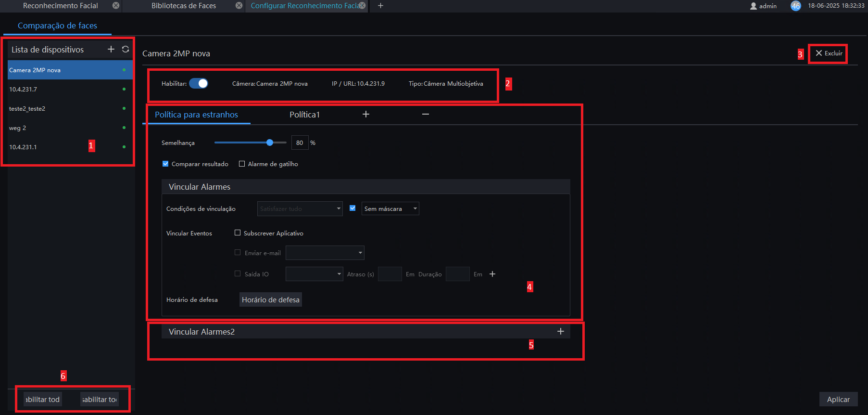Select device 10.4.231.1
This screenshot has width=868, height=415.
coord(70,147)
